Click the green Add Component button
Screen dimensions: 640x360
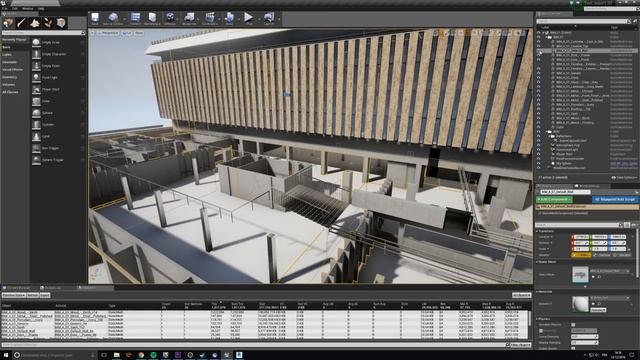[554, 200]
